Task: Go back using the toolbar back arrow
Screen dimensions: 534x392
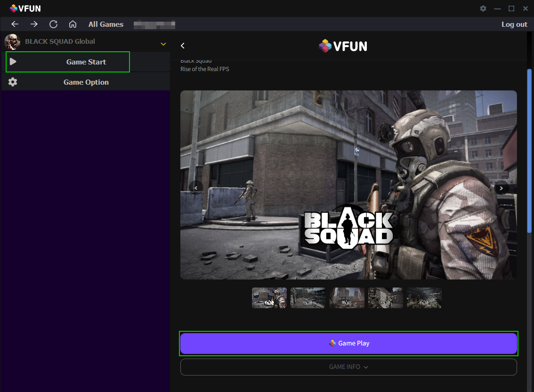Action: click(15, 24)
